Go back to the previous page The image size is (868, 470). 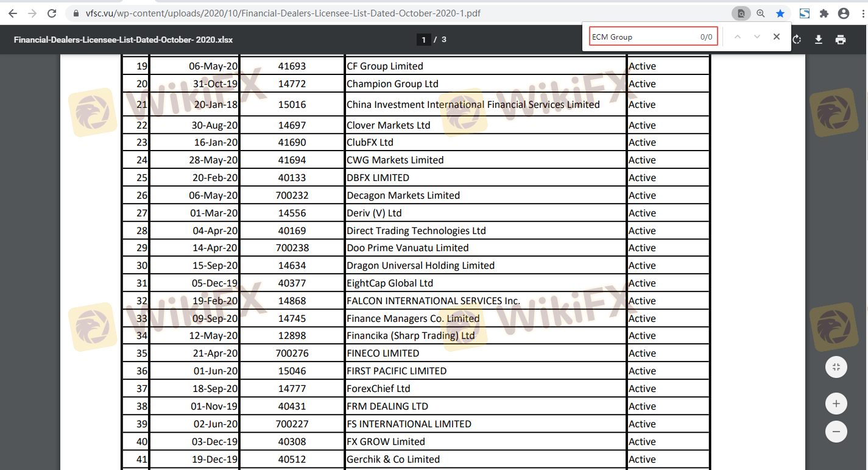13,13
